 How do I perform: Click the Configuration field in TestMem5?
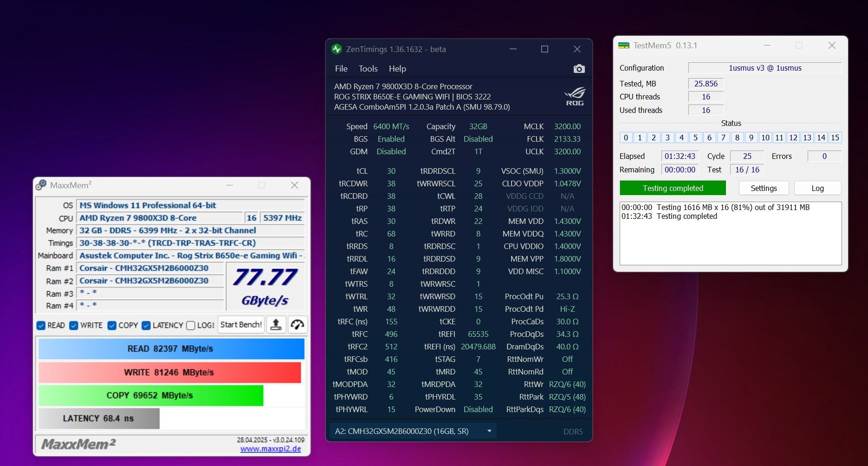pyautogui.click(x=765, y=68)
